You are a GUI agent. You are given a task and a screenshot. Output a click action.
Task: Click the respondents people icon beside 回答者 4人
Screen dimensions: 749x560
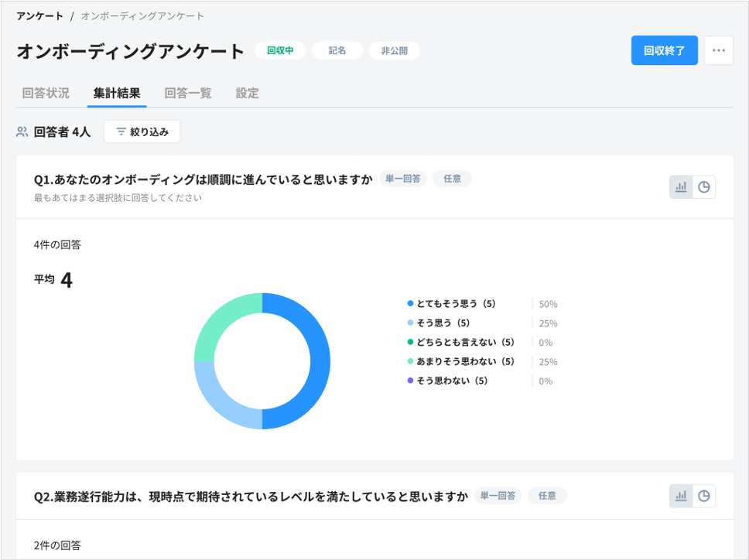pos(20,131)
